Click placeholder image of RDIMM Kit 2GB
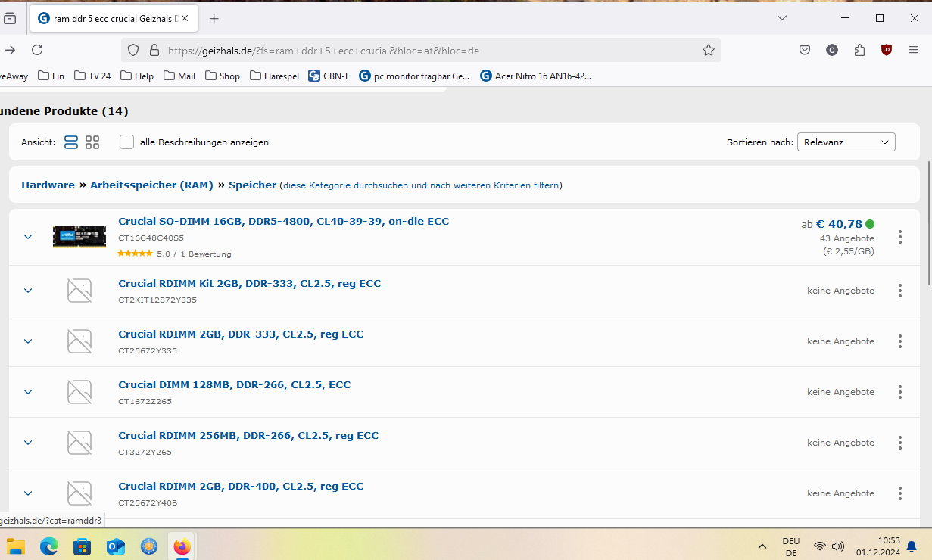 point(79,291)
